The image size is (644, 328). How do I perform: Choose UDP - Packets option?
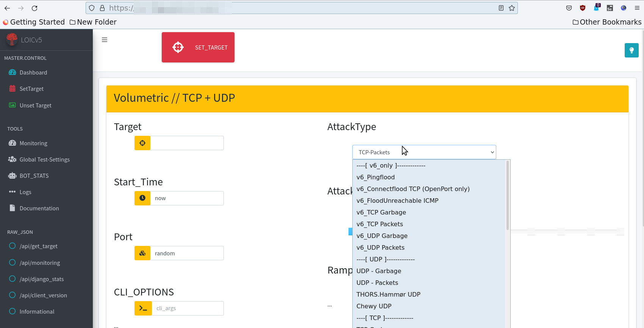429,283
